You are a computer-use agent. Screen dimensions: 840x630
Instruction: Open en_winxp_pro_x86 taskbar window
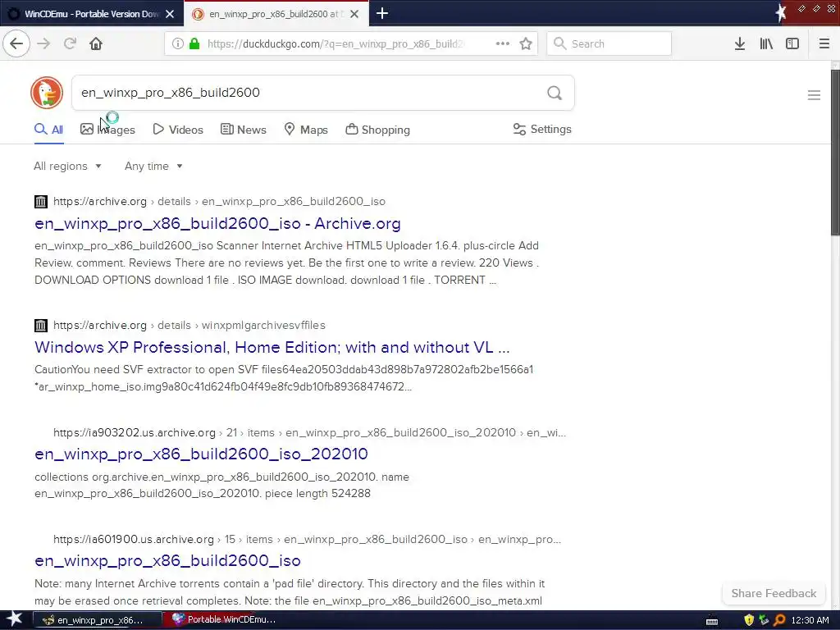pos(98,620)
